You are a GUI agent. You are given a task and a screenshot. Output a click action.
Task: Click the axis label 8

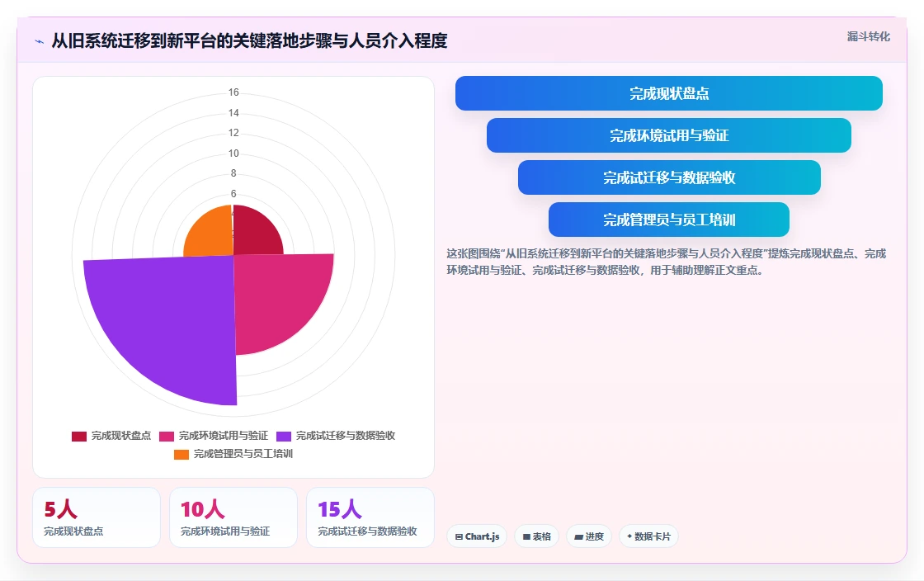[x=233, y=173]
